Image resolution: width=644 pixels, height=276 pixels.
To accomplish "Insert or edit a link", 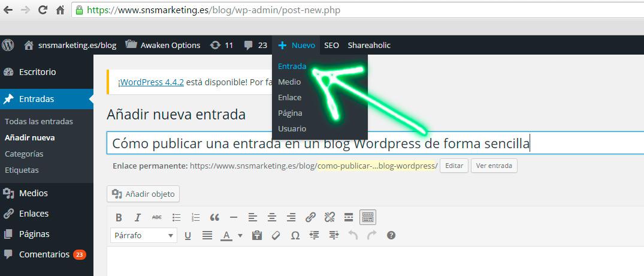I will pyautogui.click(x=310, y=217).
